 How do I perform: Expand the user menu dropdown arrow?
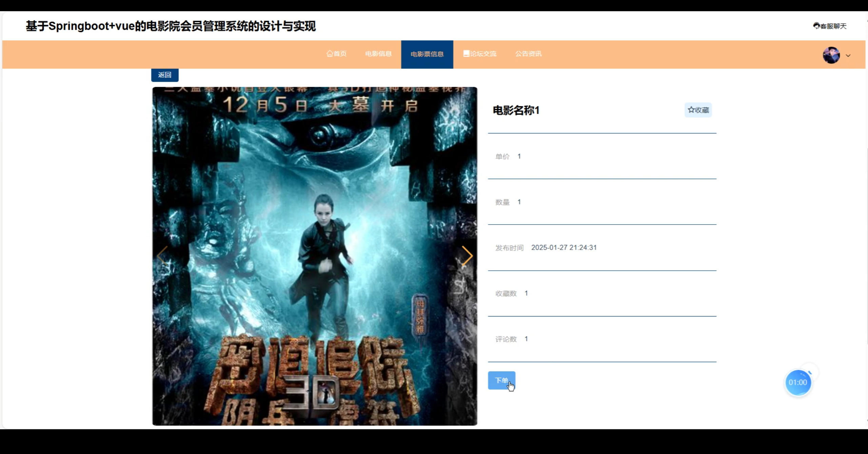pyautogui.click(x=848, y=56)
